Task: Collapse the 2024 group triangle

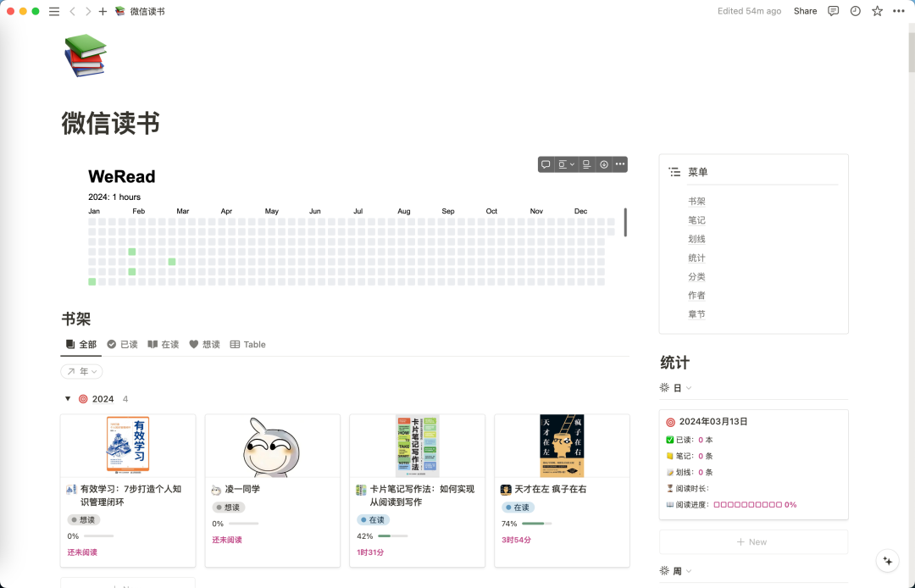Action: [68, 399]
